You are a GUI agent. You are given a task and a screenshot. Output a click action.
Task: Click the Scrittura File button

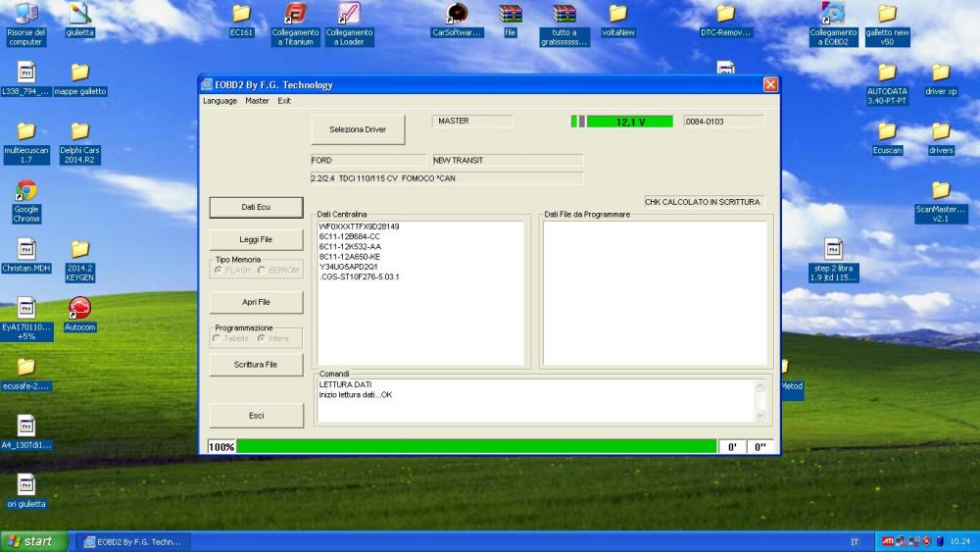pos(256,365)
